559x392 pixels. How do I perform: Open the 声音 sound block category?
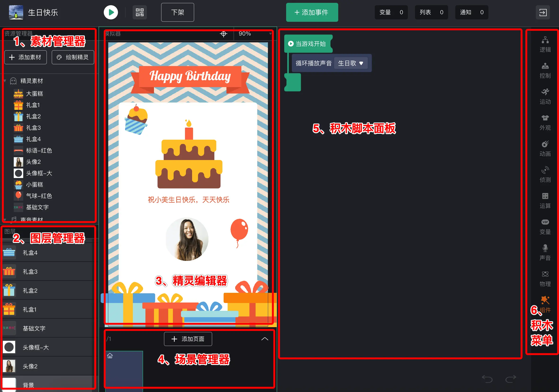click(x=545, y=253)
